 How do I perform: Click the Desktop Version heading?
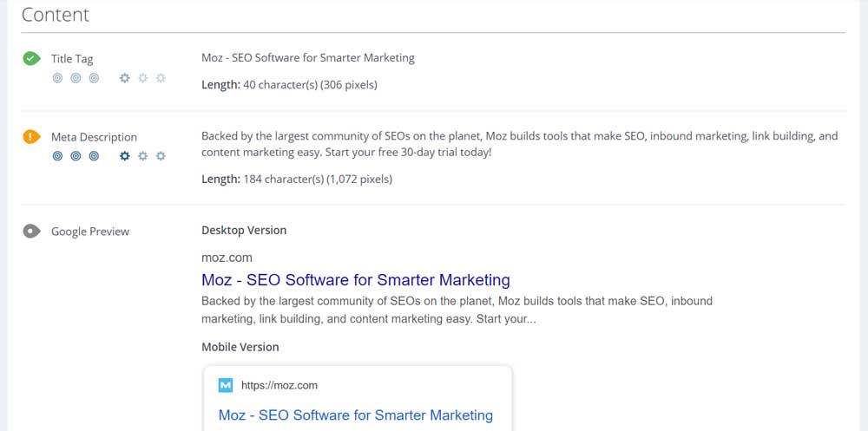coord(244,230)
